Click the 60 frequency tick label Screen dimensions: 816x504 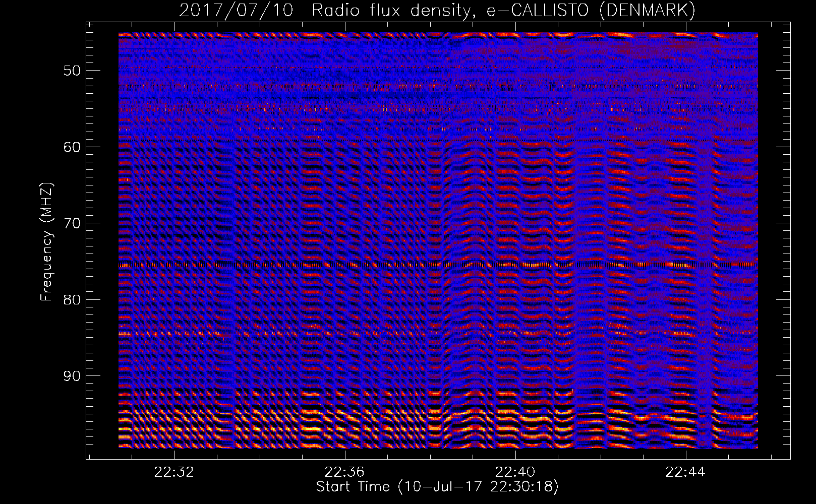(72, 147)
